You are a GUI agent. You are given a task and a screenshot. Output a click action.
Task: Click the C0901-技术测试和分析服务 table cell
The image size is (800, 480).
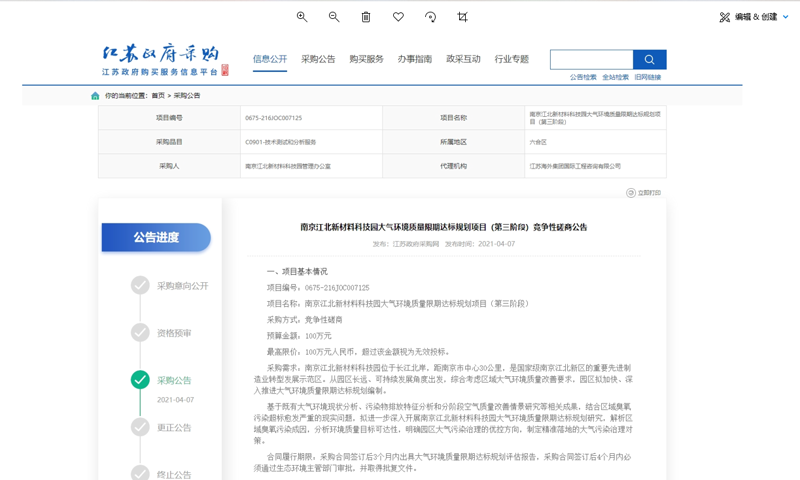pyautogui.click(x=311, y=142)
